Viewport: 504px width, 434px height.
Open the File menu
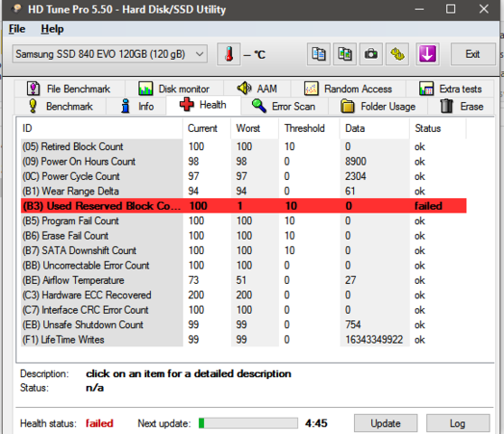pyautogui.click(x=17, y=29)
